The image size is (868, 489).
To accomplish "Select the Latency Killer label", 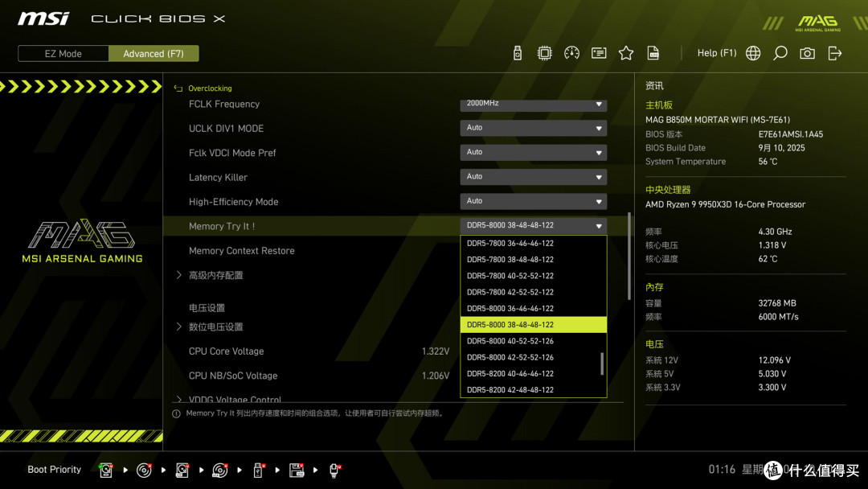I will pos(218,177).
